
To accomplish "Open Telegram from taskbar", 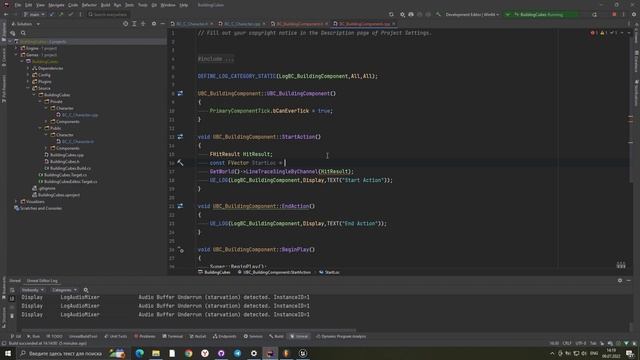I will (237, 353).
